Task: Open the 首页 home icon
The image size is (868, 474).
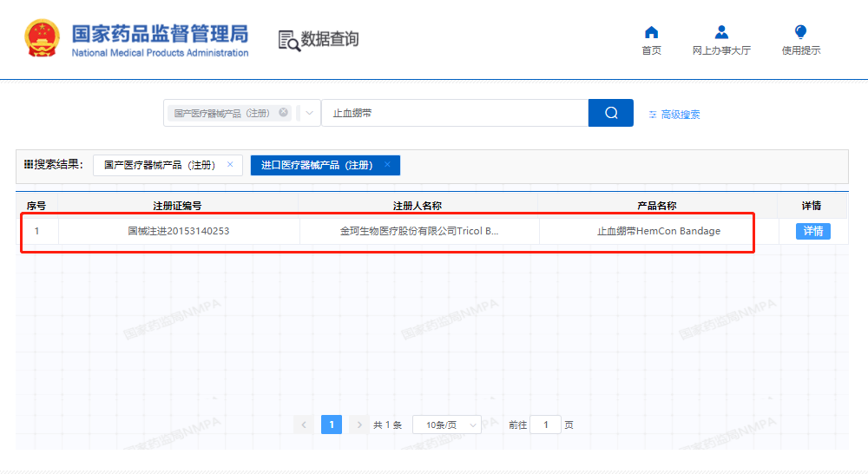Action: tap(652, 32)
